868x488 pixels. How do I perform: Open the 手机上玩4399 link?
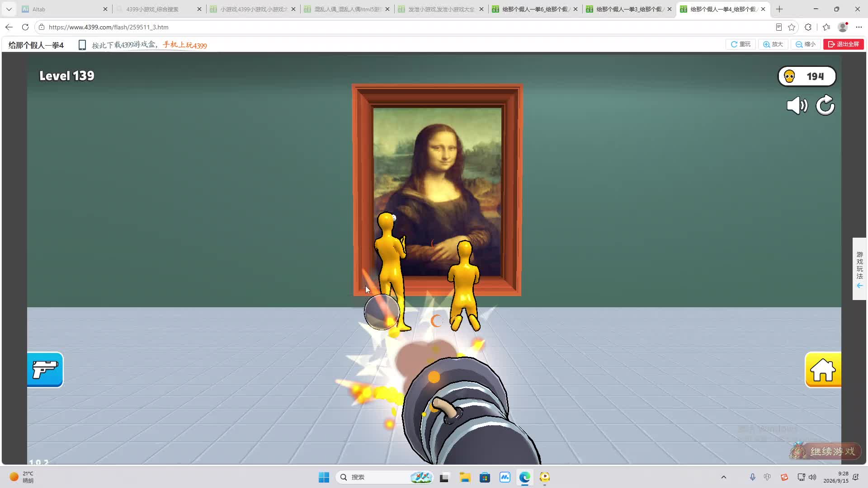pyautogui.click(x=185, y=45)
